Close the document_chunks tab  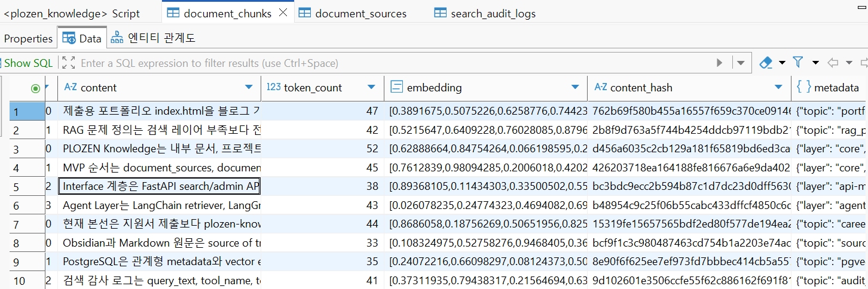pos(283,13)
